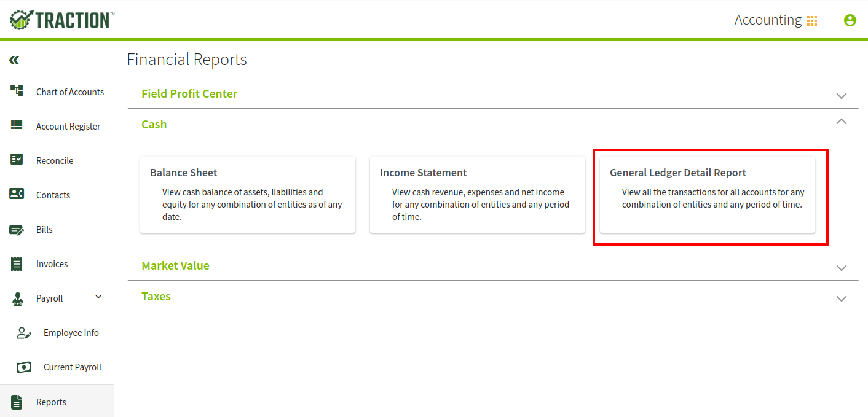Click the Market Value heading

[176, 265]
